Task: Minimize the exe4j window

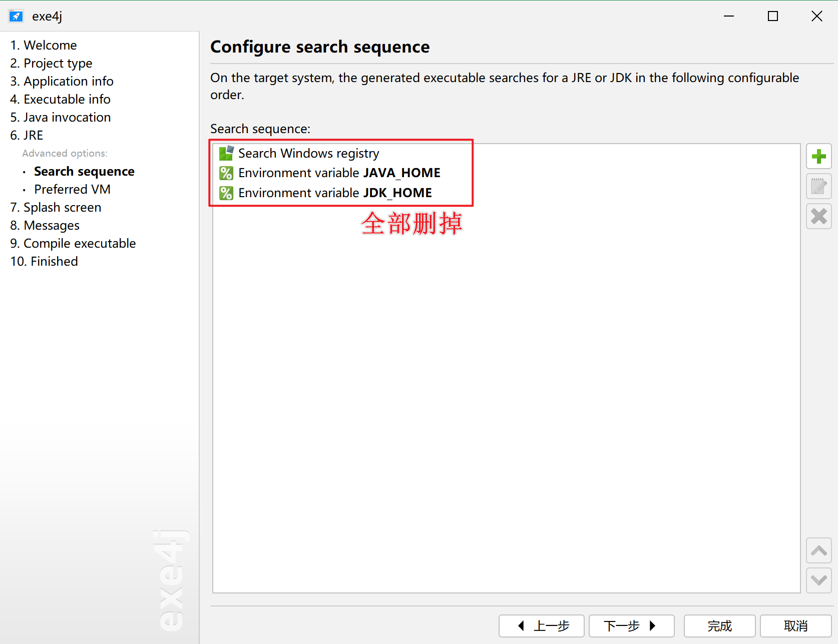Action: tap(729, 16)
